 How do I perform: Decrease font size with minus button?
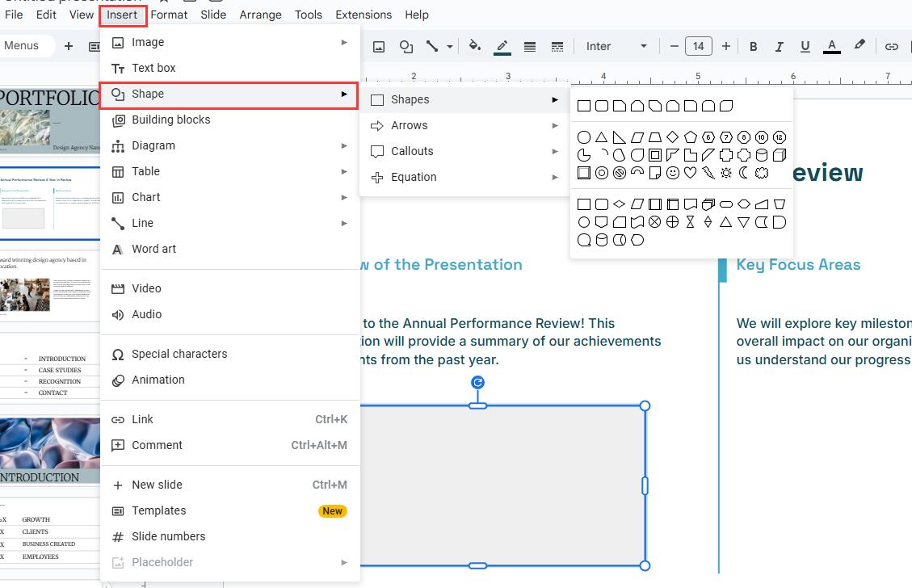pyautogui.click(x=675, y=47)
